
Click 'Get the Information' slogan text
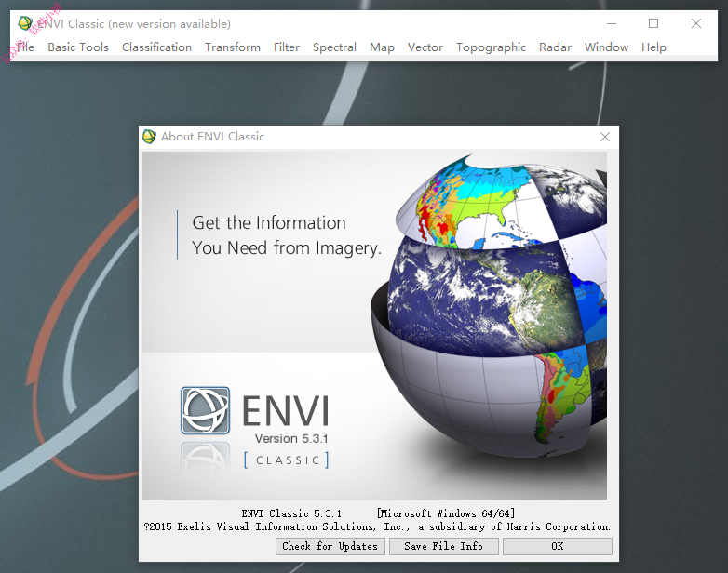pyautogui.click(x=269, y=222)
